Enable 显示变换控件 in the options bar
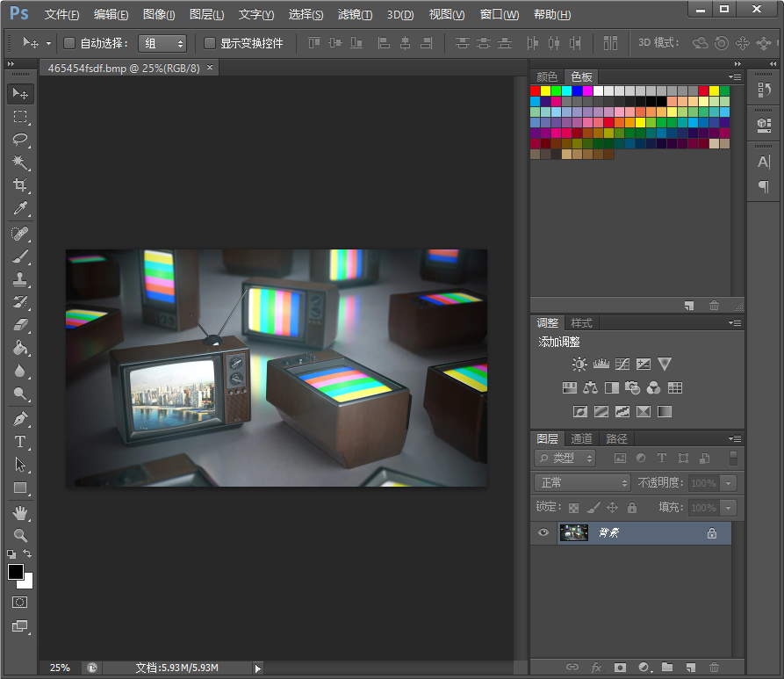 [209, 42]
